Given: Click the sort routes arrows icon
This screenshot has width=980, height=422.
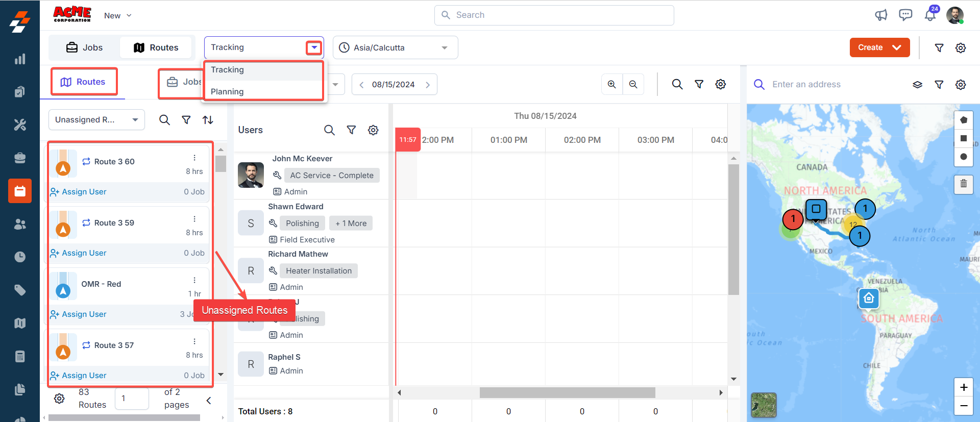Looking at the screenshot, I should 208,120.
